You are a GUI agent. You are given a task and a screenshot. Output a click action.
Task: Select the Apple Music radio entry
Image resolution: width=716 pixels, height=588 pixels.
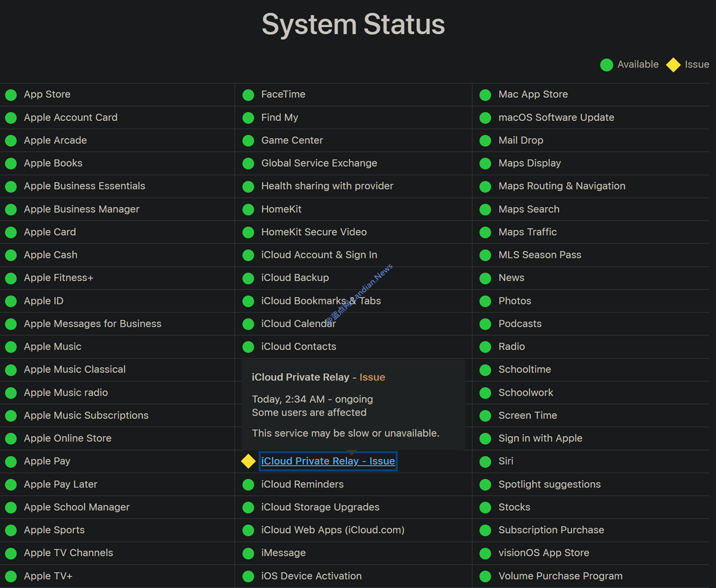click(66, 393)
